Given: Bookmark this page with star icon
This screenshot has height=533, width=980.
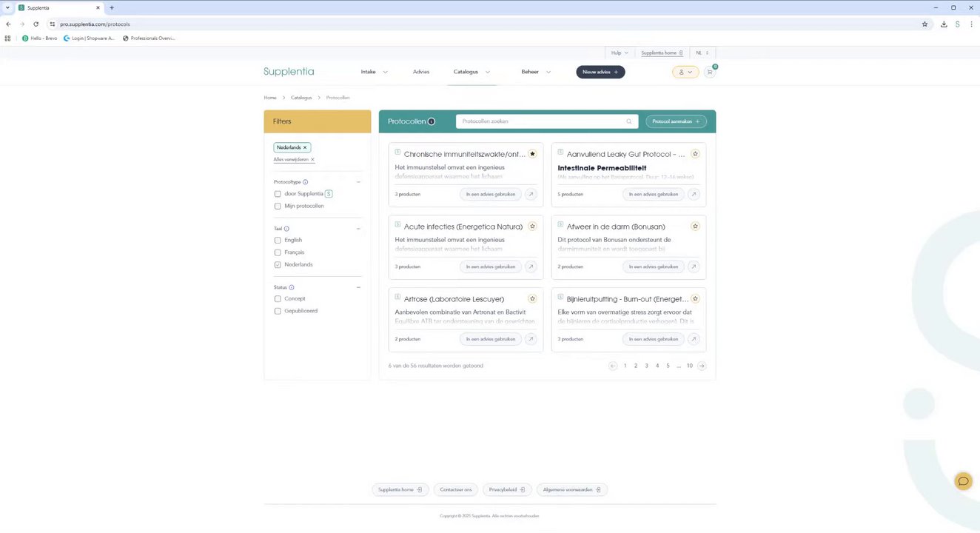Looking at the screenshot, I should click(924, 24).
